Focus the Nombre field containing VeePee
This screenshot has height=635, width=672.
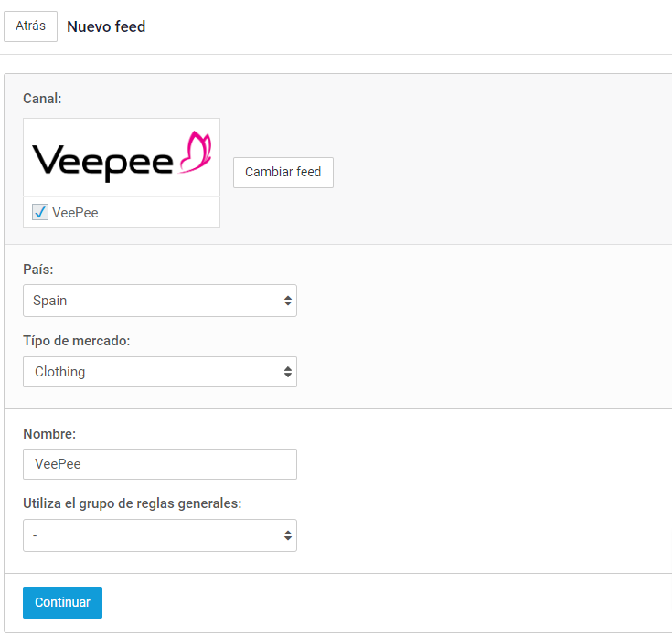point(160,464)
